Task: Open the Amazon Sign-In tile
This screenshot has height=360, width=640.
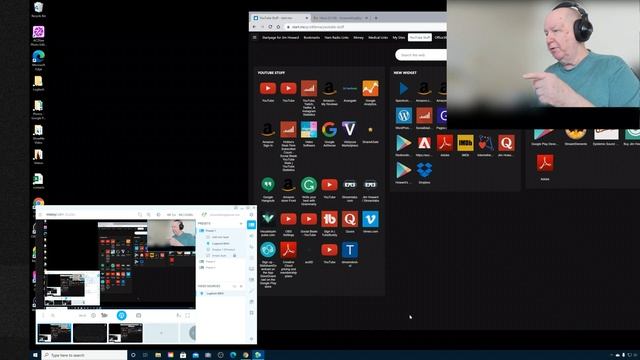Action: 268,129
